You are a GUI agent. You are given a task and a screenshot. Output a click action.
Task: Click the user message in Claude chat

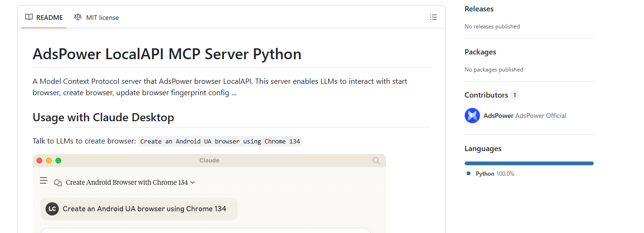[139, 209]
